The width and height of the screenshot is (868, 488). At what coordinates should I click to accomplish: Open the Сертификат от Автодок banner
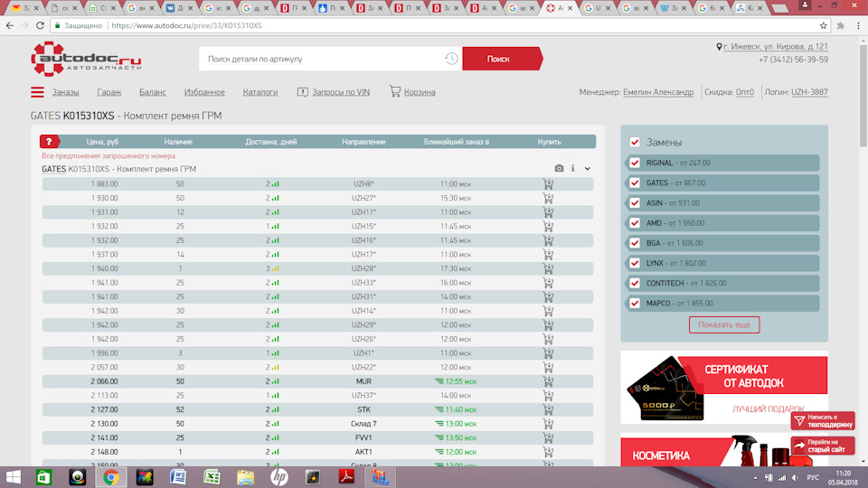pos(724,388)
